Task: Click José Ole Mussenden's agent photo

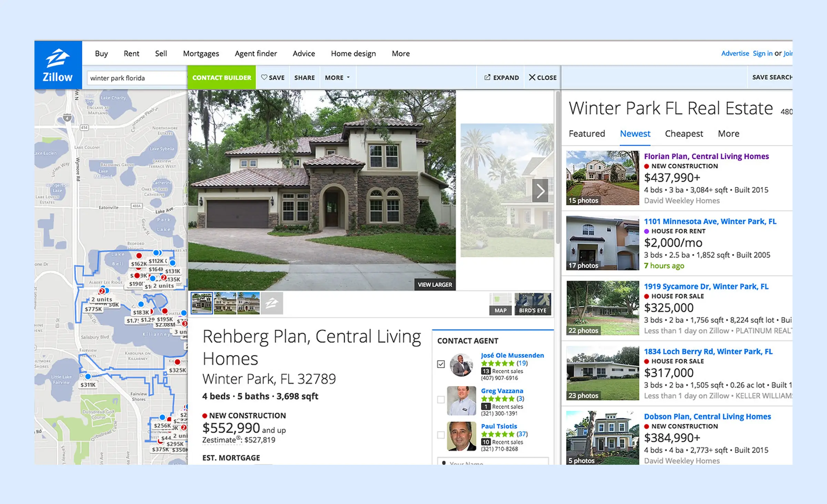Action: coord(461,365)
